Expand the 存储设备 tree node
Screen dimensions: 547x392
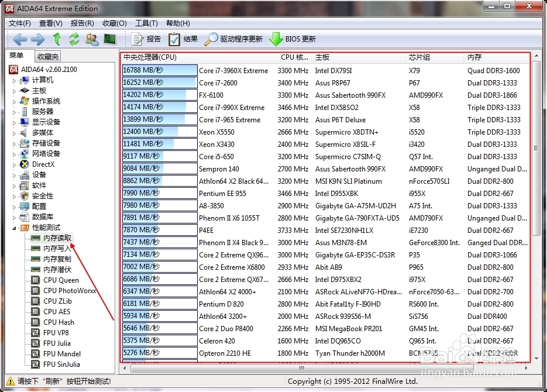click(x=14, y=144)
